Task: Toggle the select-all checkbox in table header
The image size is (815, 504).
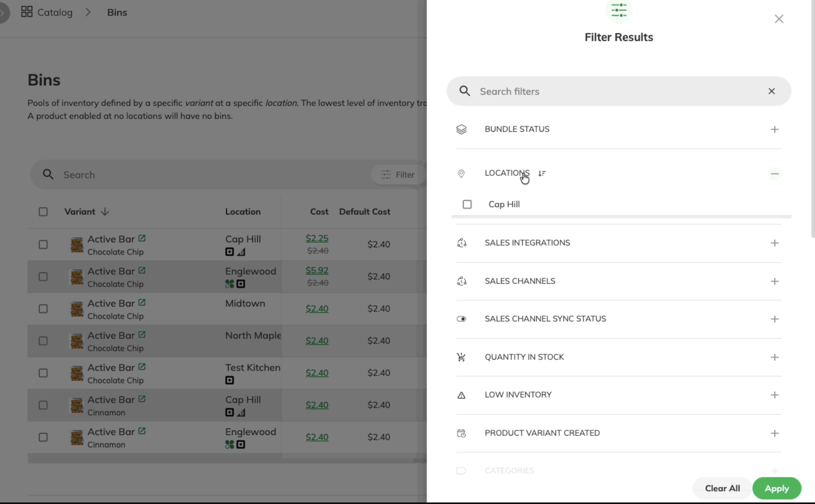Action: (43, 212)
